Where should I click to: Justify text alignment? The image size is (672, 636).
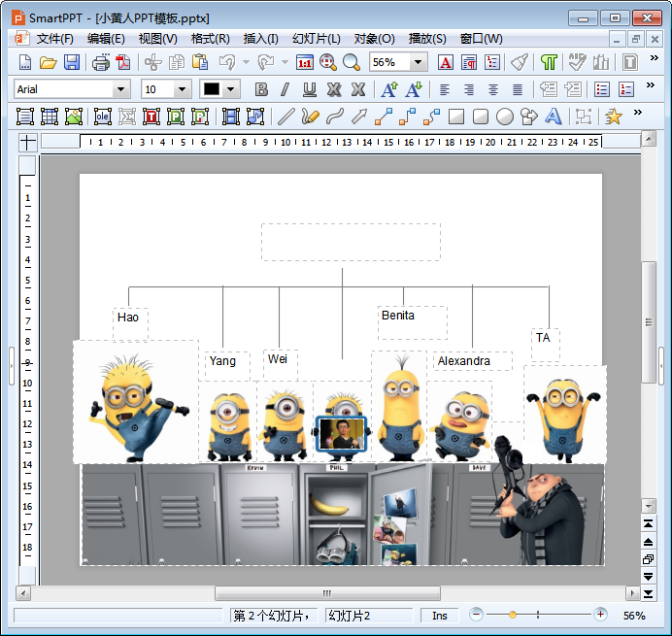point(518,89)
